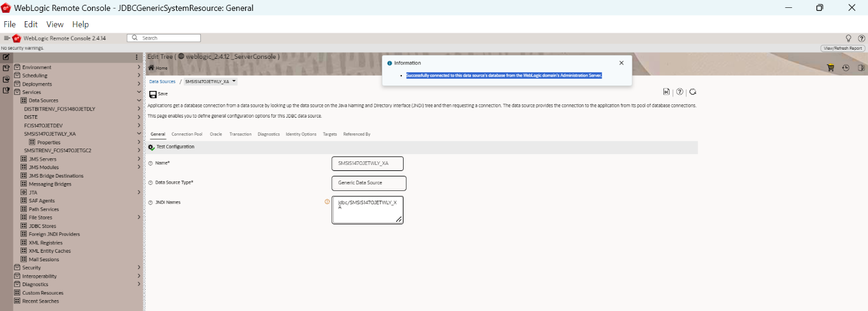Click the landing page toolbar icon near help

coord(666,92)
